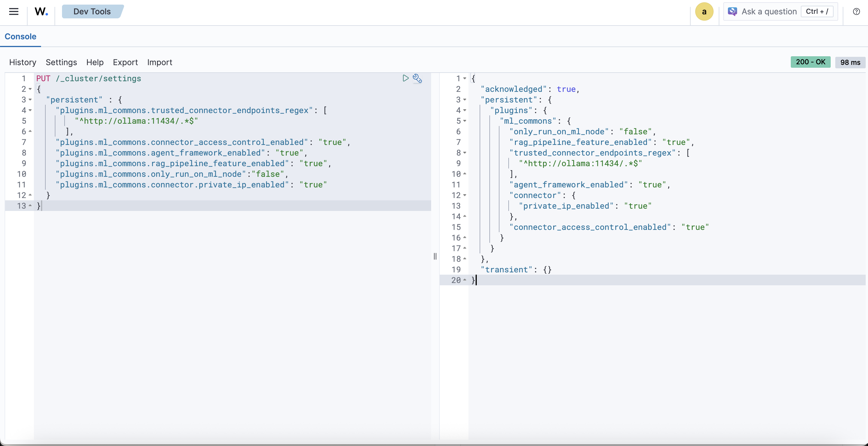This screenshot has width=868, height=446.
Task: Collapse the "persistent" block at request line 3
Action: click(30, 100)
